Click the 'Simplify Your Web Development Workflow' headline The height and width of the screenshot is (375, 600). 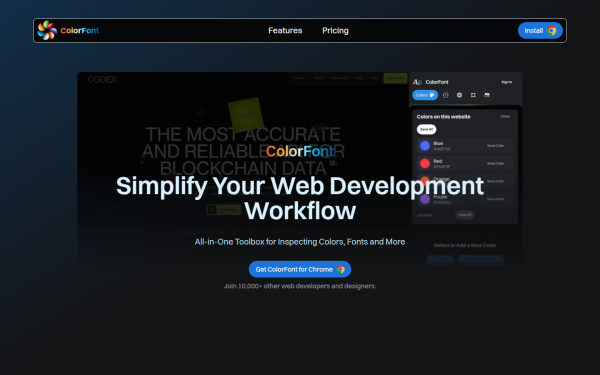coord(300,198)
